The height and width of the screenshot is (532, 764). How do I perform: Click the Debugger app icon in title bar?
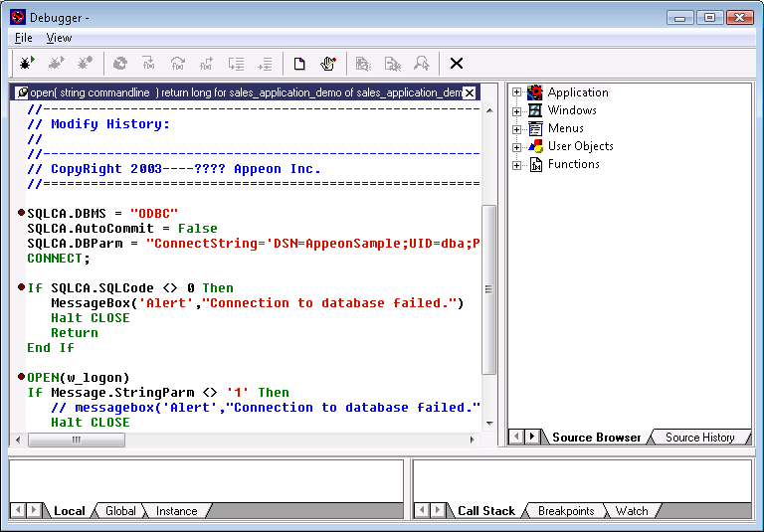tap(18, 17)
